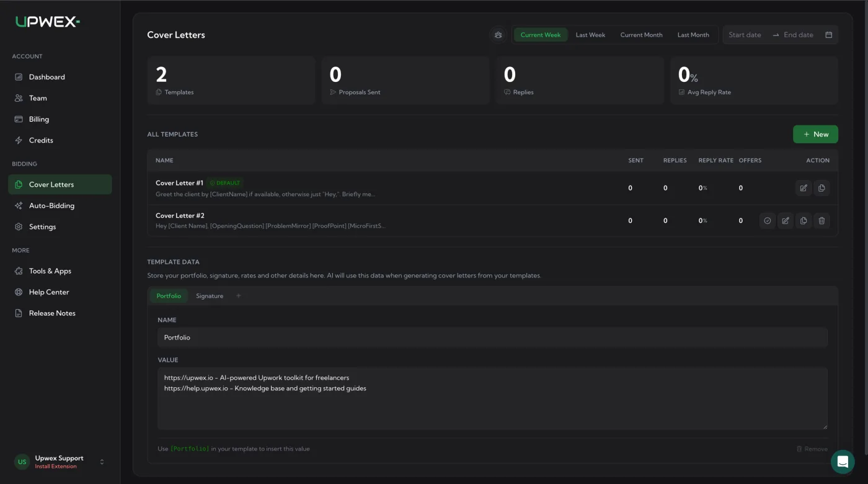
Task: Select the Current Week range
Action: (x=541, y=35)
